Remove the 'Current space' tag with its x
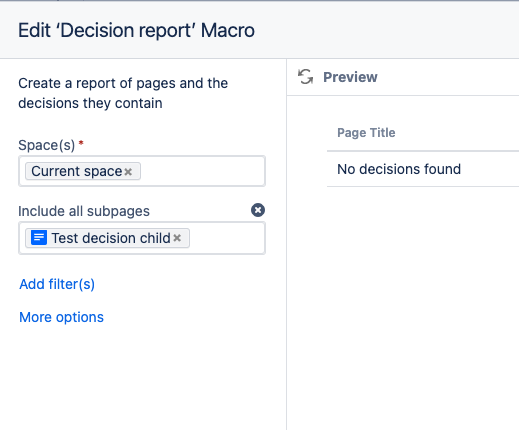519x430 pixels. [x=128, y=172]
